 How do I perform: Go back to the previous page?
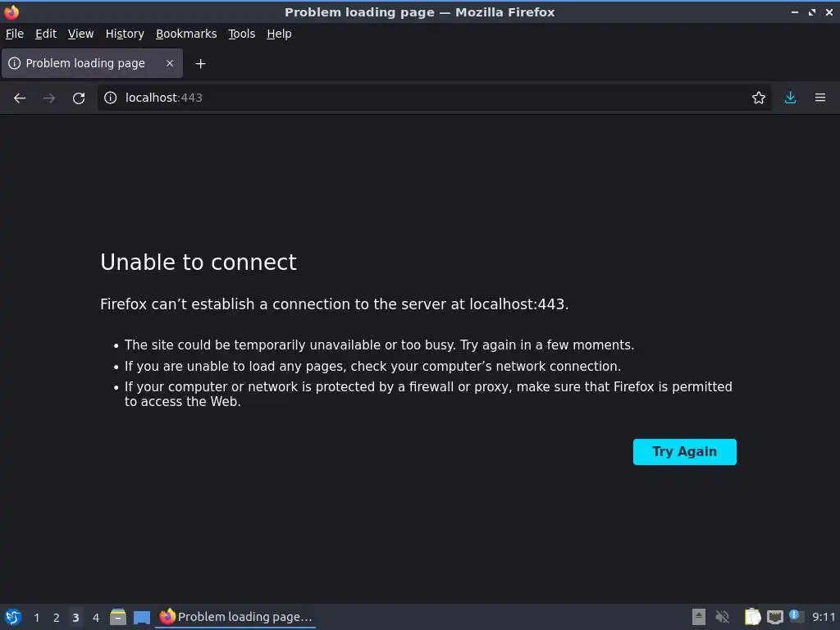tap(20, 98)
